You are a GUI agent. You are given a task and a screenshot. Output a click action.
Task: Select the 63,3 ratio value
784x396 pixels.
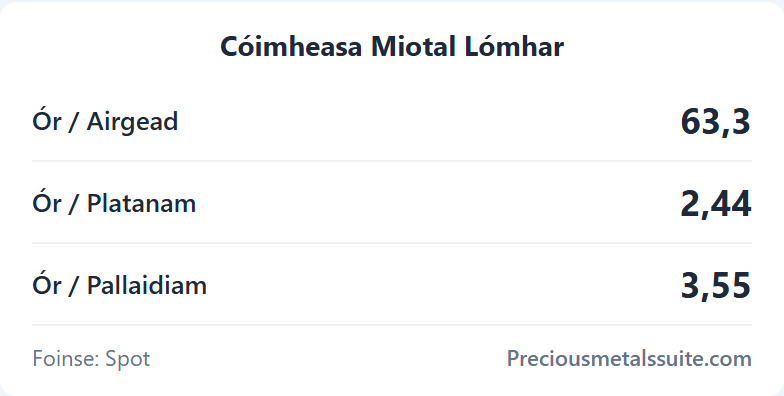(x=716, y=122)
